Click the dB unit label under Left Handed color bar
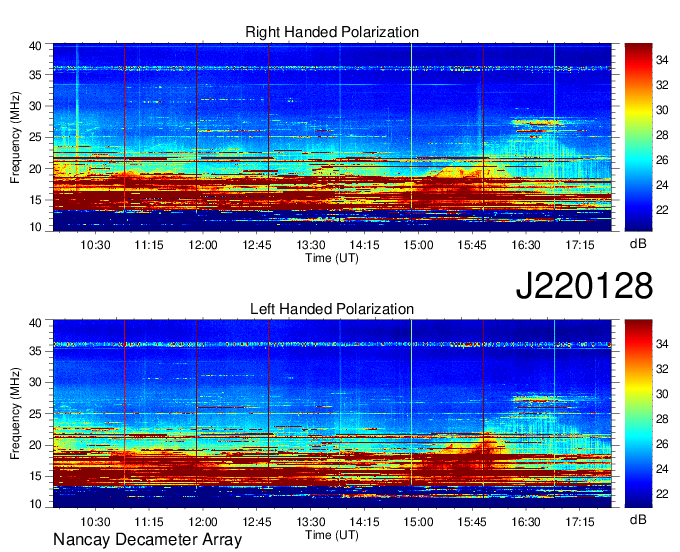This screenshot has width=680, height=552. [x=638, y=519]
